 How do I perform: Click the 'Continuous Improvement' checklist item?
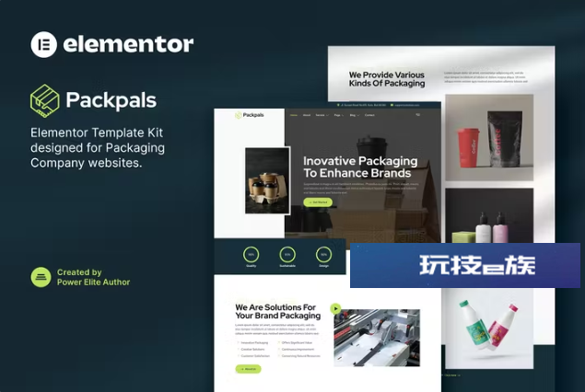point(298,349)
